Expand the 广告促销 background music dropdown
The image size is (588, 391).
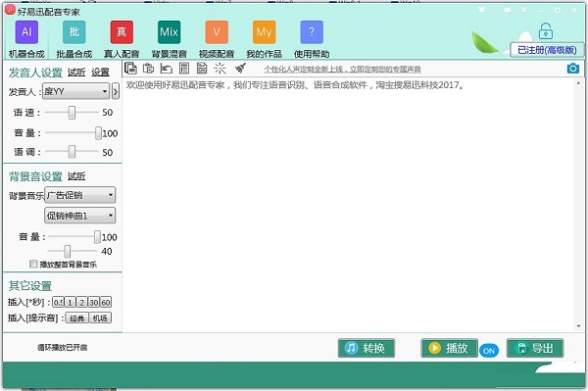pos(80,195)
